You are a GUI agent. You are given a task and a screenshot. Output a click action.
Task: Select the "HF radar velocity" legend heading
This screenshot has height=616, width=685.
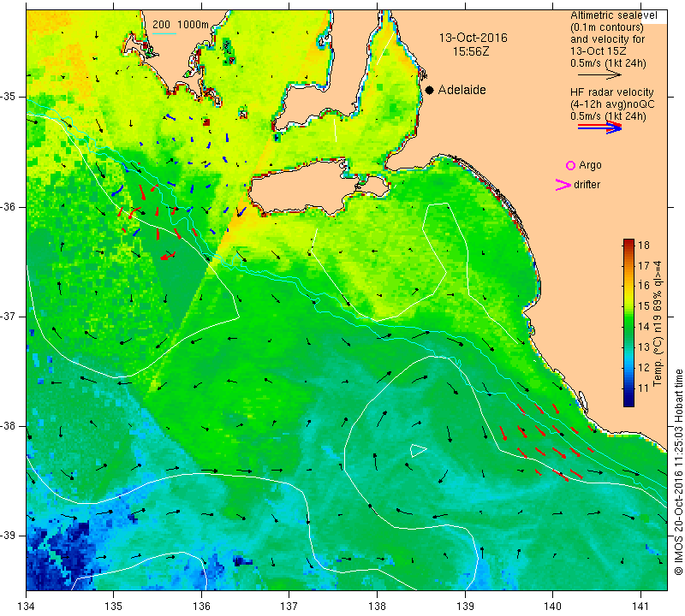[612, 92]
